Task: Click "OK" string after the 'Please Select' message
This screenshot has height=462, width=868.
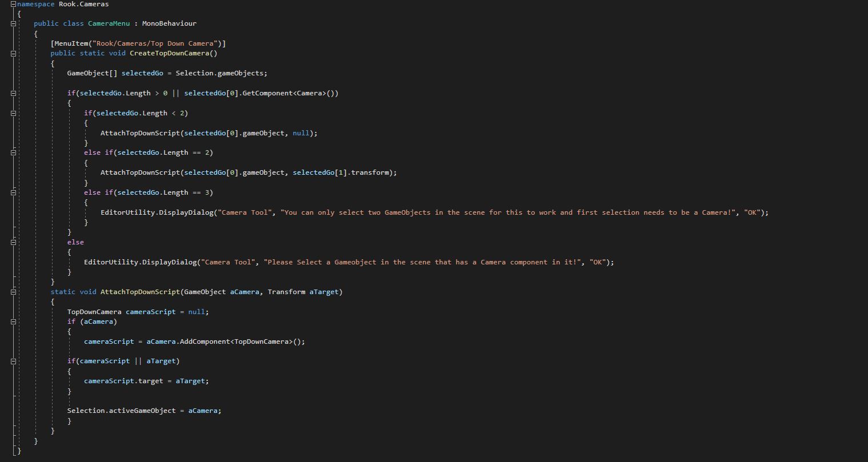Action: coord(597,262)
